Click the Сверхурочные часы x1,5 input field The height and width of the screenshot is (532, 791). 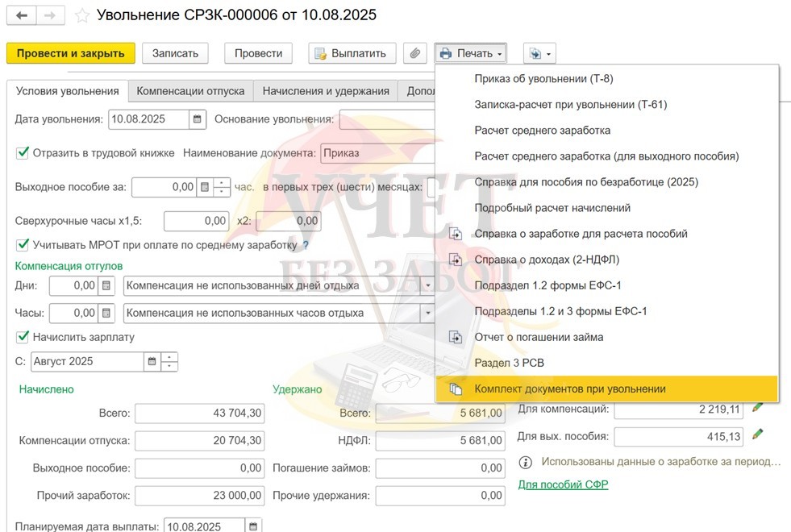(197, 220)
